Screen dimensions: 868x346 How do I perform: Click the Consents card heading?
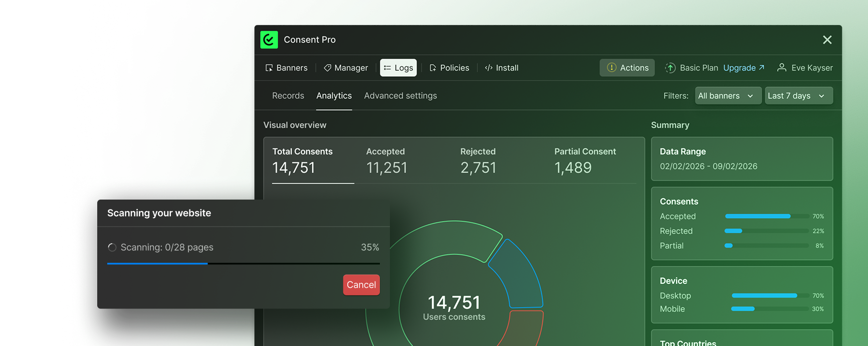pos(679,202)
